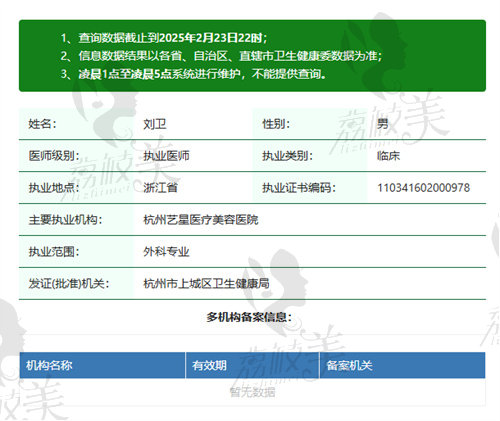Click the notice line '查询数据截止到2025年2月23日22时'
This screenshot has height=421, width=500.
click(164, 38)
